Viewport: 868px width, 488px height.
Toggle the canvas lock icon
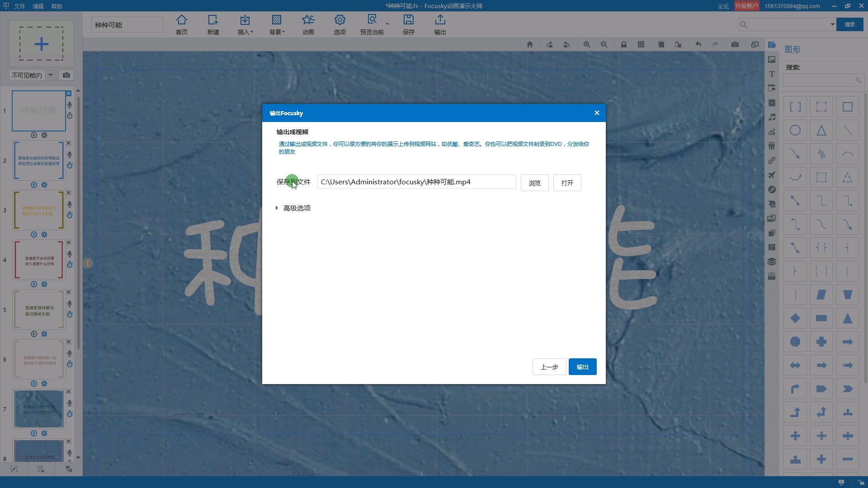coord(624,44)
